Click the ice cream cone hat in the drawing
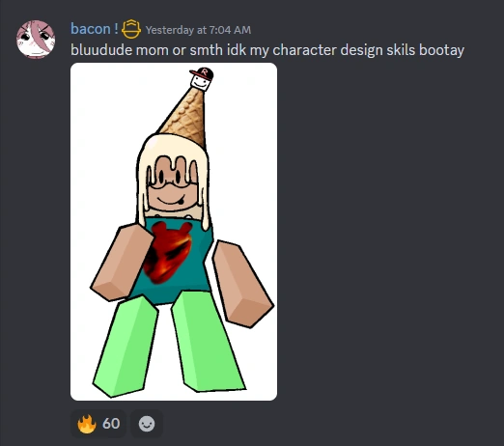Screen dimensions: 504x446 coord(186,118)
